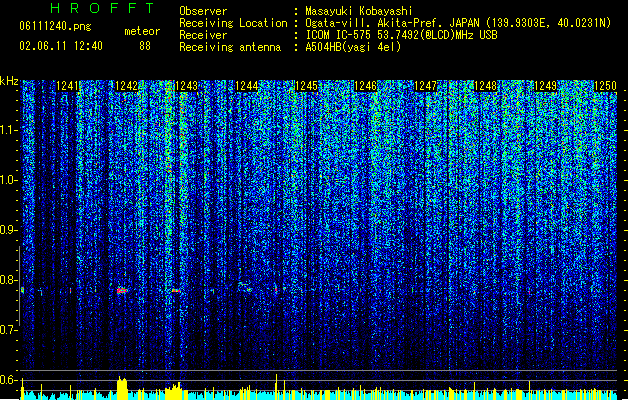
Task: Click the 1250 time marker
Action: [x=605, y=86]
